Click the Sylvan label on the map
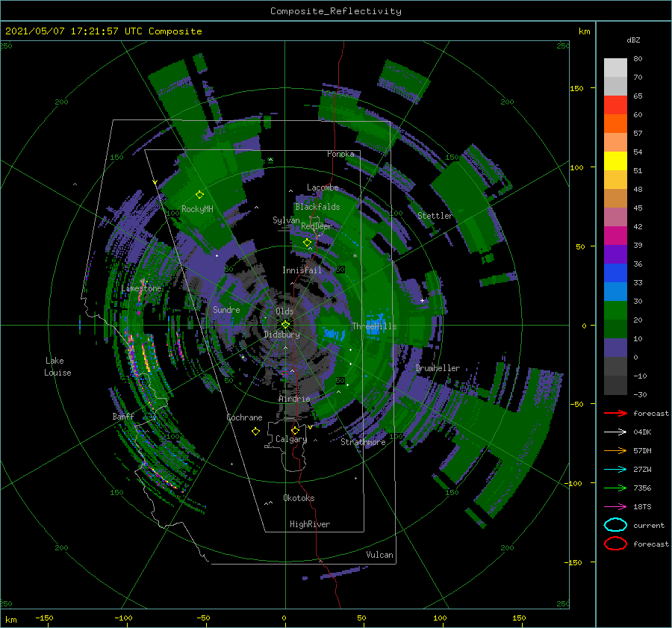Viewport: 672px width, 628px height. pos(286,220)
